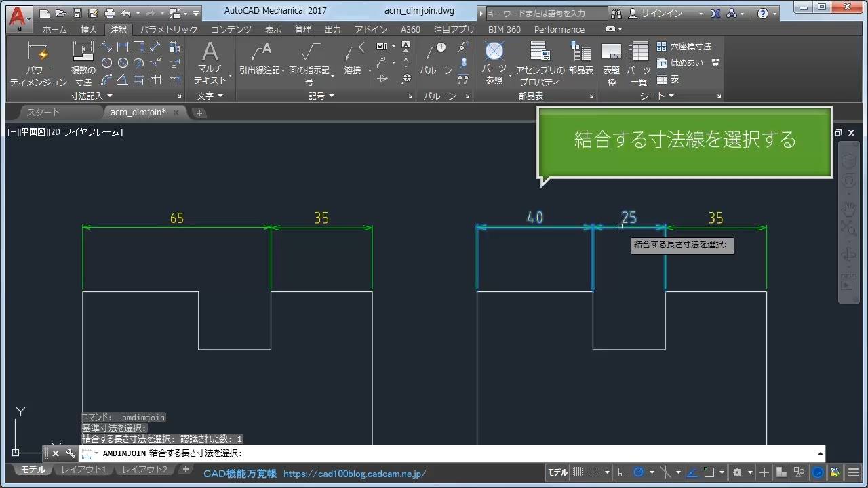Toggle Model space (モデル) status button

557,472
